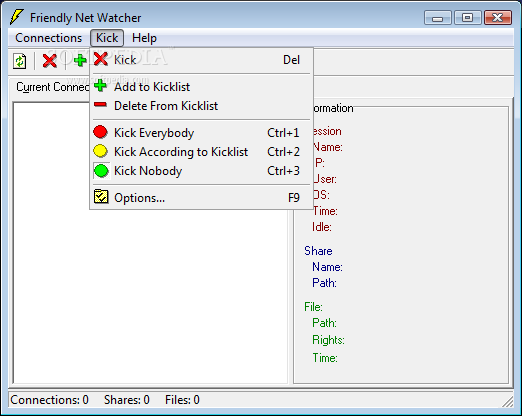The image size is (522, 416).
Task: Click the red X kick toolbar icon
Action: click(x=50, y=61)
